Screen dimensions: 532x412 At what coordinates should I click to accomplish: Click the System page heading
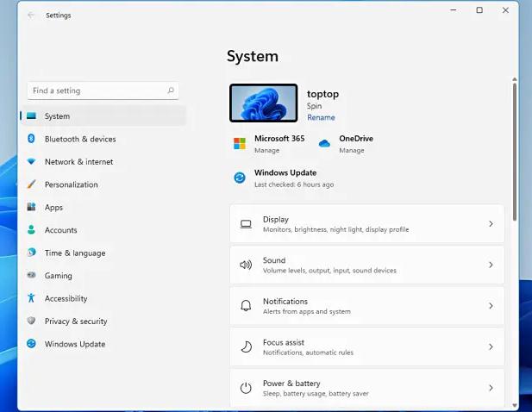pyautogui.click(x=253, y=56)
